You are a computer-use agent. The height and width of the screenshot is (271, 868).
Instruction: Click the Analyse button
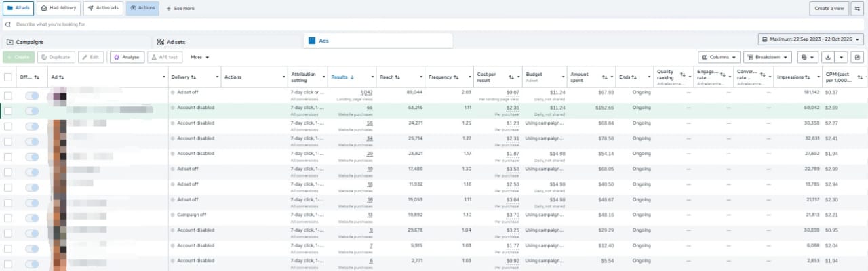[x=126, y=58]
